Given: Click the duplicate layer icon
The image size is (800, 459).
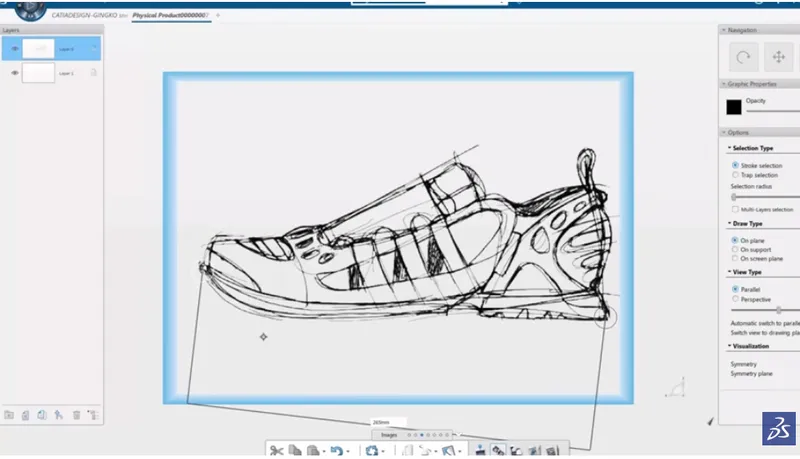Looking at the screenshot, I should point(42,415).
